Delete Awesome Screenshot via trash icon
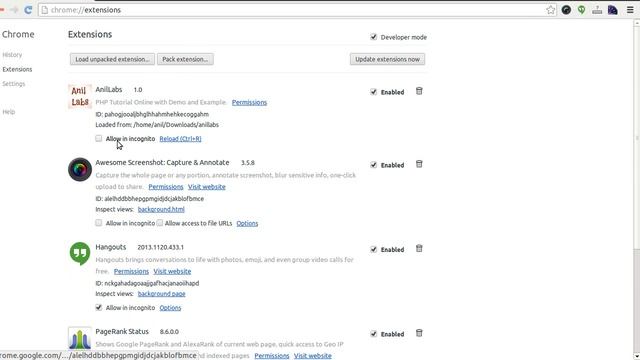This screenshot has height=360, width=640. [x=419, y=164]
